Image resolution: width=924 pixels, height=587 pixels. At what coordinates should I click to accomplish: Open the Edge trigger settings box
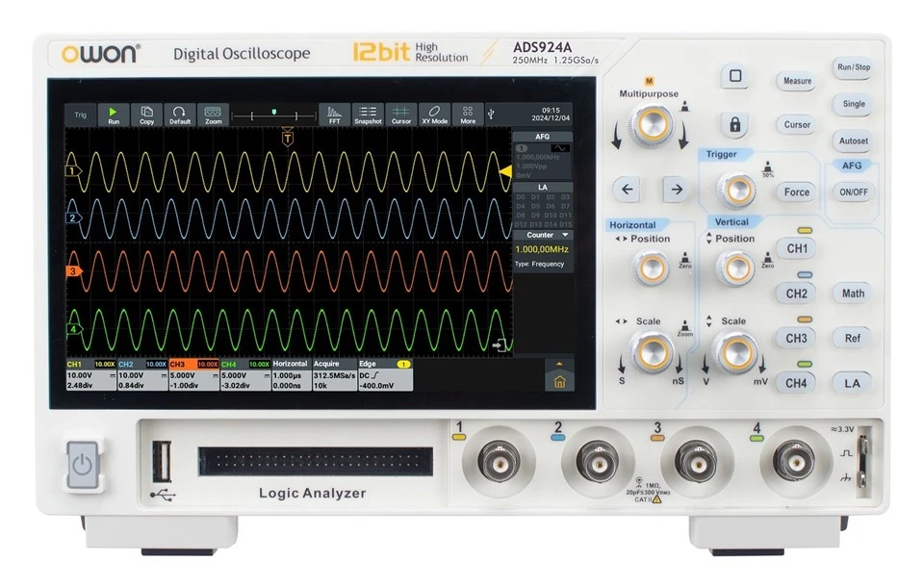(x=385, y=375)
